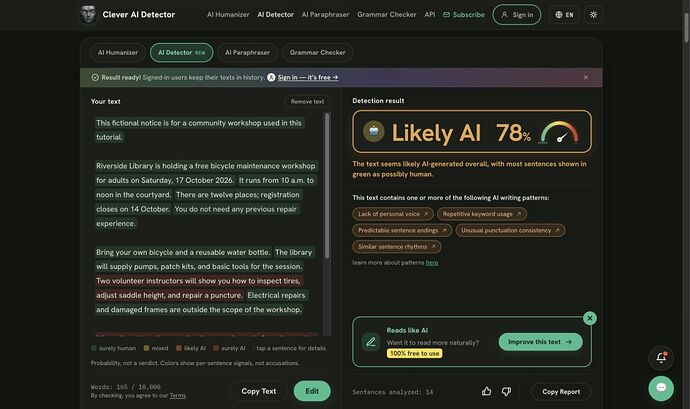Viewport: 690px width, 409px height.
Task: Switch to the AI Detector NEW tab
Action: pyautogui.click(x=181, y=52)
